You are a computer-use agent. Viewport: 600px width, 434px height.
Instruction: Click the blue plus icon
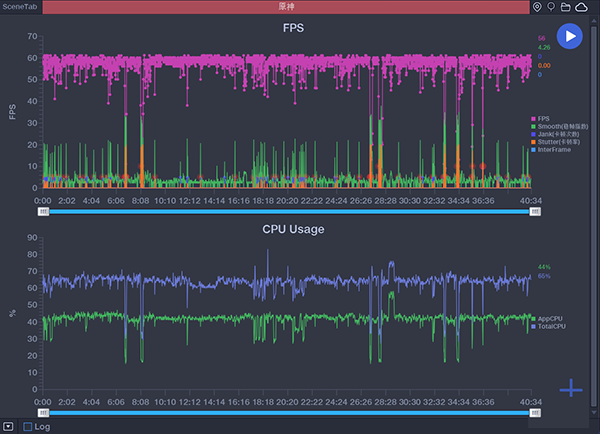point(571,388)
